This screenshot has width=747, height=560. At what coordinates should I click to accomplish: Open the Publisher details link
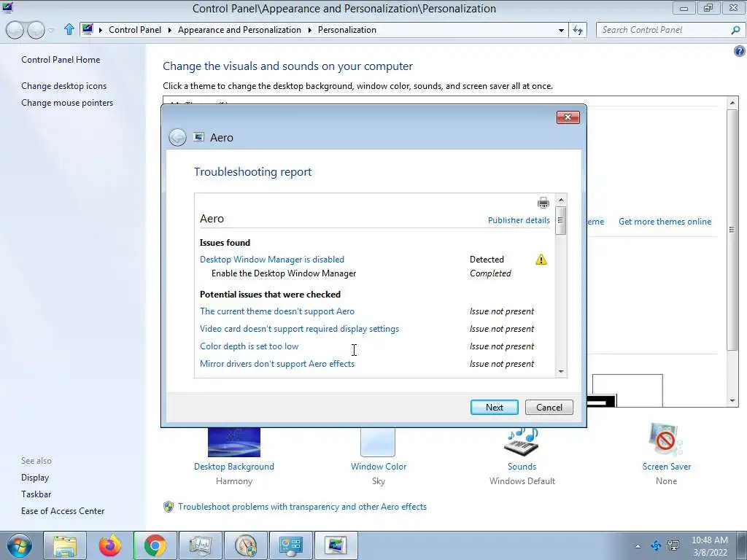pos(519,220)
